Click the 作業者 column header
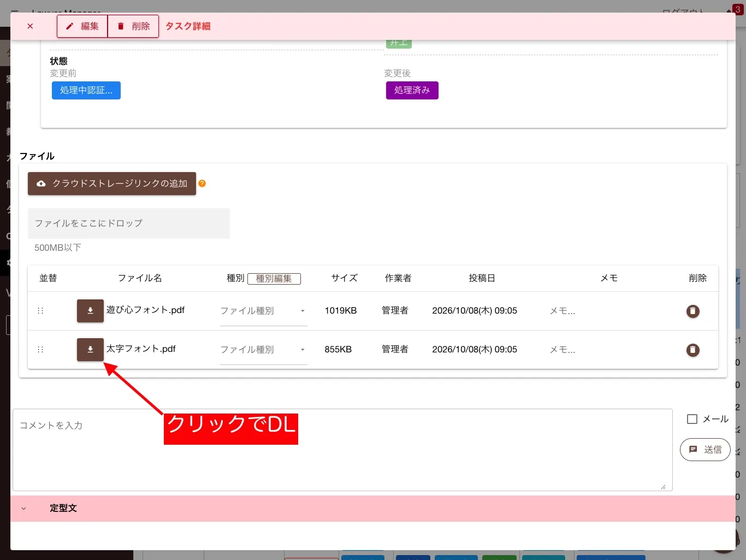The height and width of the screenshot is (560, 746). [398, 278]
